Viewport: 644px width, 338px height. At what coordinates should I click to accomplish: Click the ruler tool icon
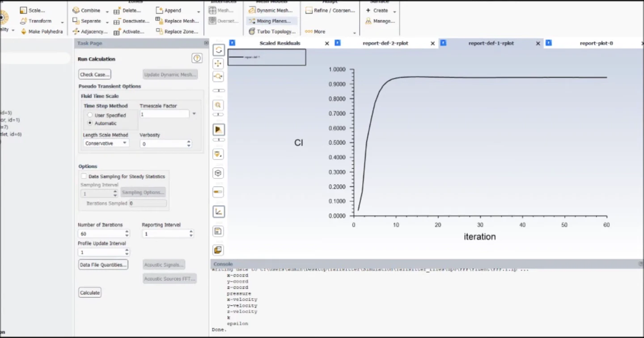click(x=219, y=192)
